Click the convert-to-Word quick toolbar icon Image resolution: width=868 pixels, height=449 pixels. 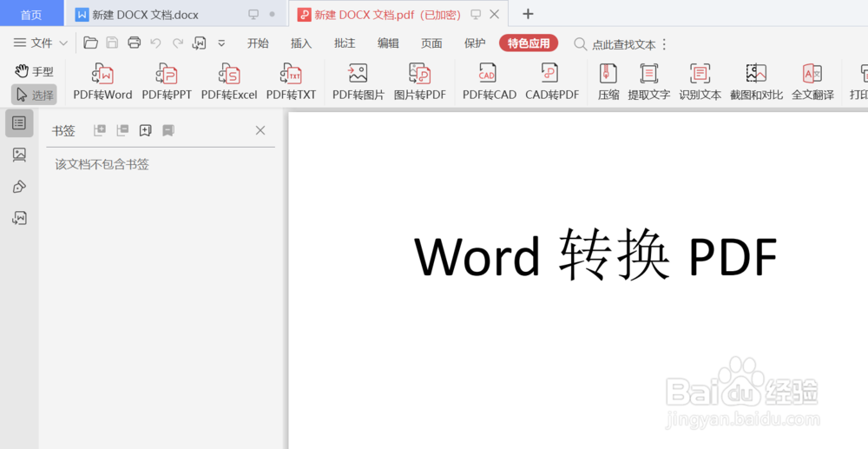click(x=200, y=43)
